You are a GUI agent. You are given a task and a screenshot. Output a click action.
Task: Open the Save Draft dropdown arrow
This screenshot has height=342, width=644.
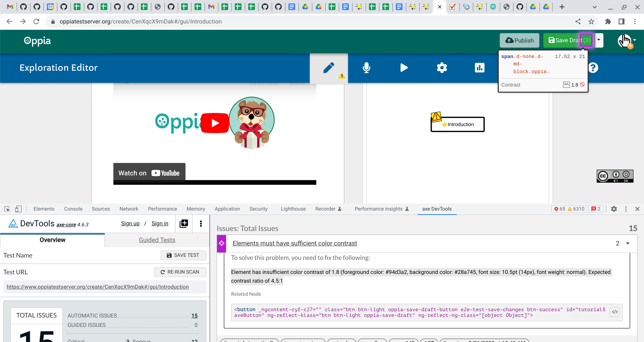tap(599, 40)
